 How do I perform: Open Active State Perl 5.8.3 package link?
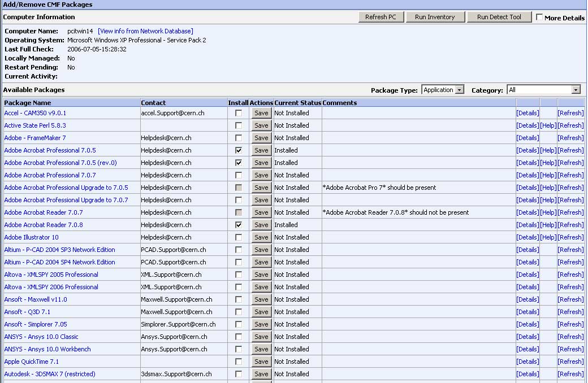(35, 125)
